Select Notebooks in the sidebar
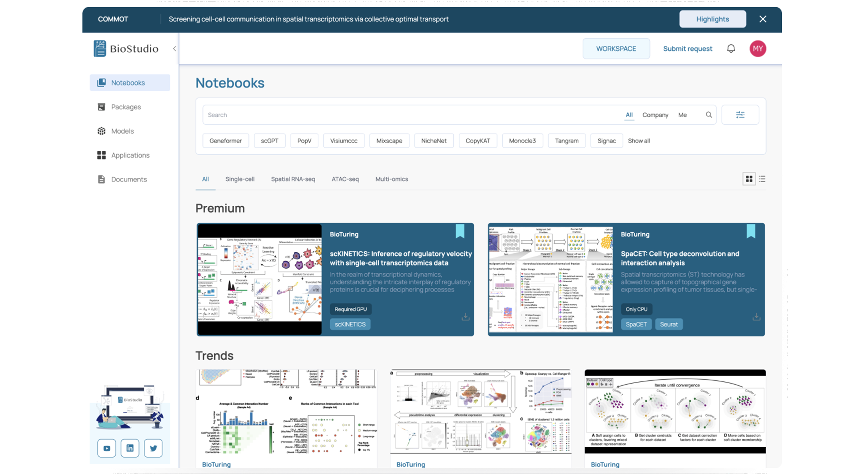This screenshot has width=868, height=474. [x=130, y=83]
